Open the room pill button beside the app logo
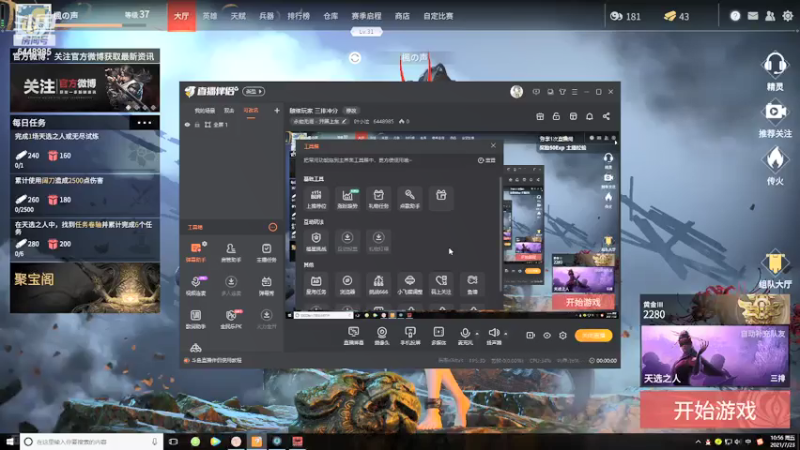The width and height of the screenshot is (800, 450). point(254,91)
